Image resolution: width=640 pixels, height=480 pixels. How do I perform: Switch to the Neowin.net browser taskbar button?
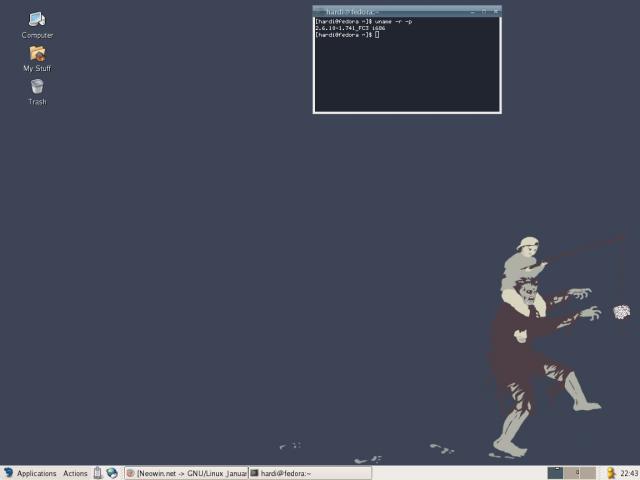tap(187, 473)
